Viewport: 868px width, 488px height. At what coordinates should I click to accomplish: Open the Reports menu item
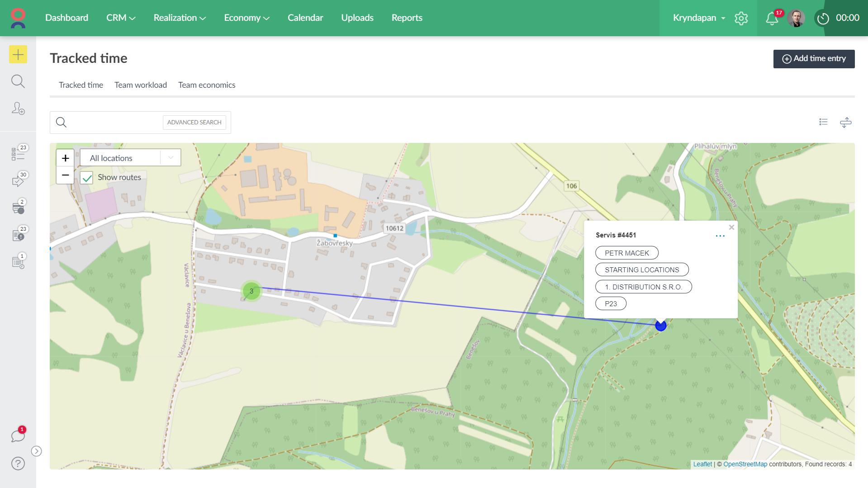407,18
